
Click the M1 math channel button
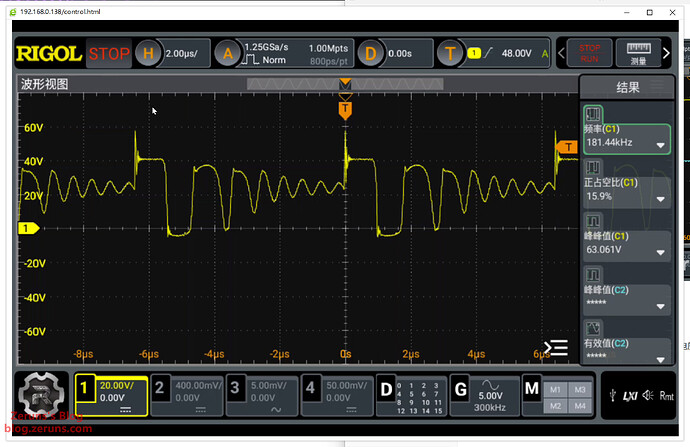point(557,388)
